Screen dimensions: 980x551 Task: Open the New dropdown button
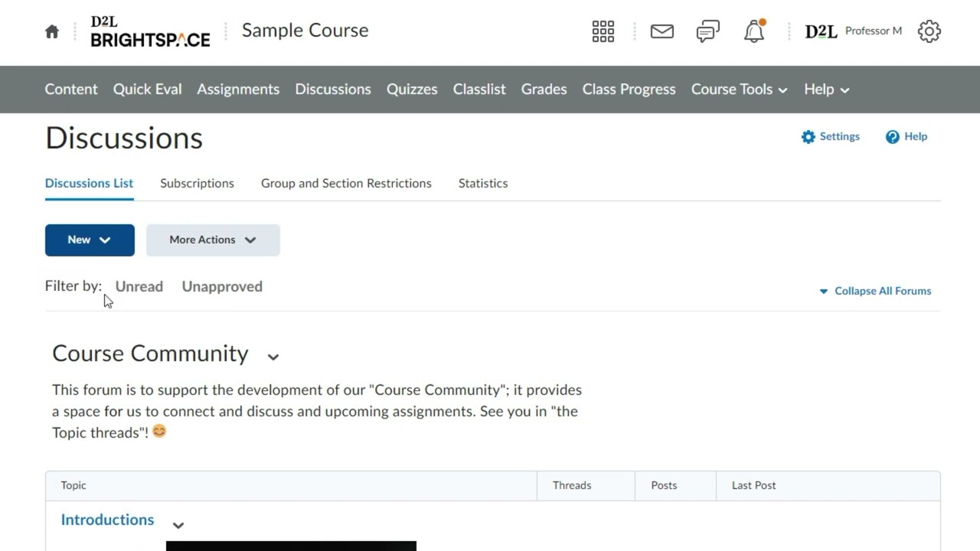(x=90, y=240)
